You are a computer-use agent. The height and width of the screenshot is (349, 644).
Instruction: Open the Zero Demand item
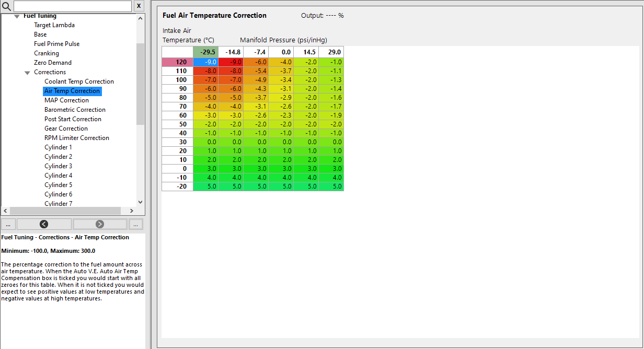point(53,63)
